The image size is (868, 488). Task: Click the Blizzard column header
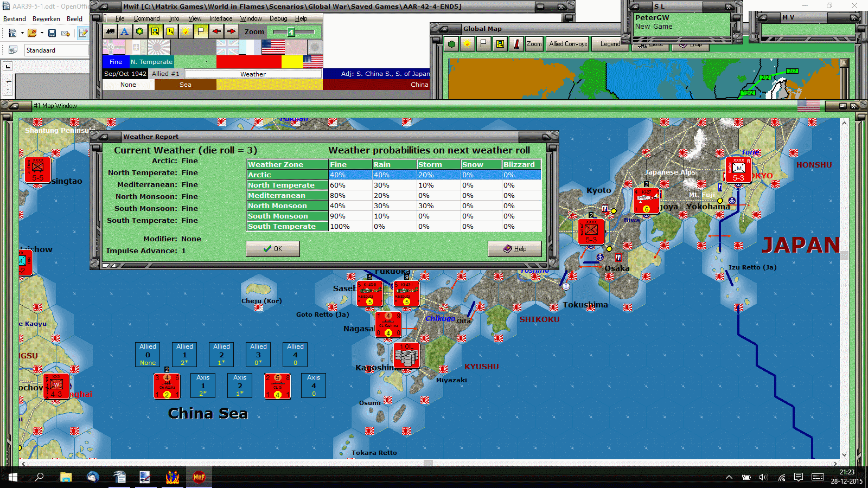point(521,164)
